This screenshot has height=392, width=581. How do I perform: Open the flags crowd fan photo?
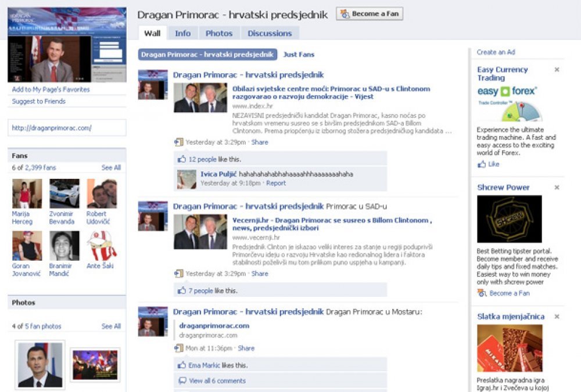pos(95,365)
